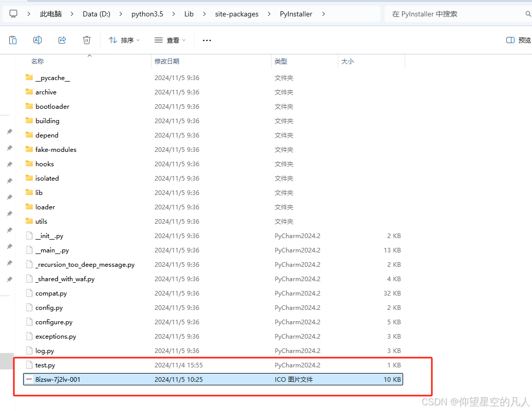Sort by 类型 column header
Viewport: 532px width, 411px height.
[x=280, y=62]
